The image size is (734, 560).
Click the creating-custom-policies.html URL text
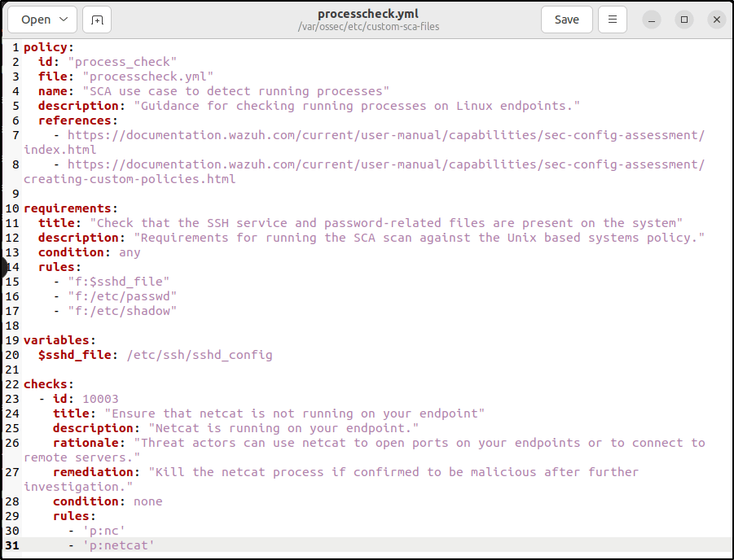(x=130, y=179)
